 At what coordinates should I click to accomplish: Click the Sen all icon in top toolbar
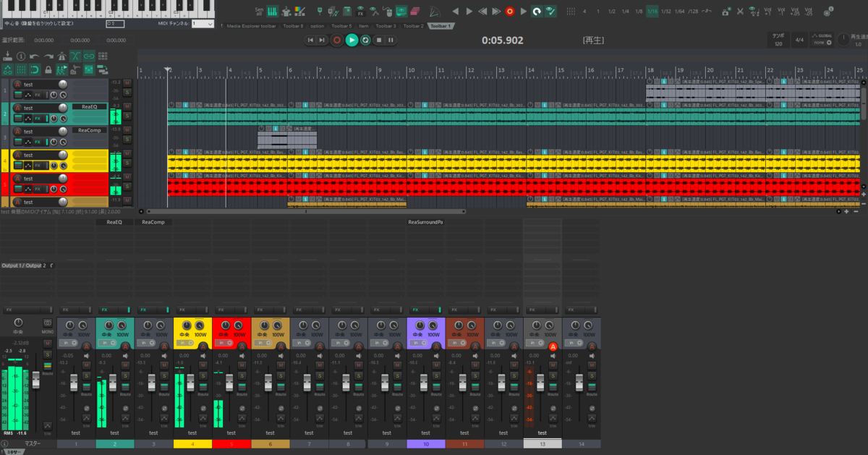[259, 12]
